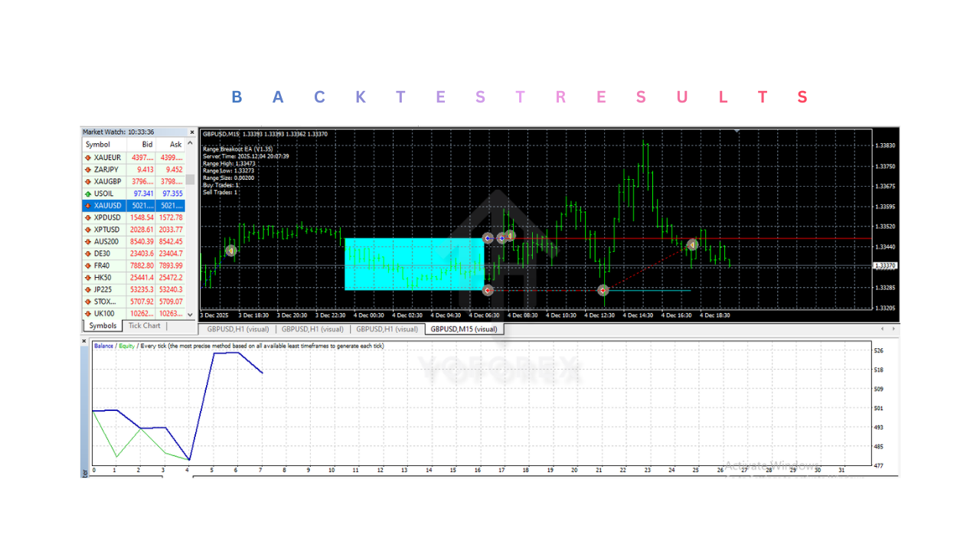Click the highlighted 1.33370 price label on axis
The image size is (980, 551).
tap(884, 265)
